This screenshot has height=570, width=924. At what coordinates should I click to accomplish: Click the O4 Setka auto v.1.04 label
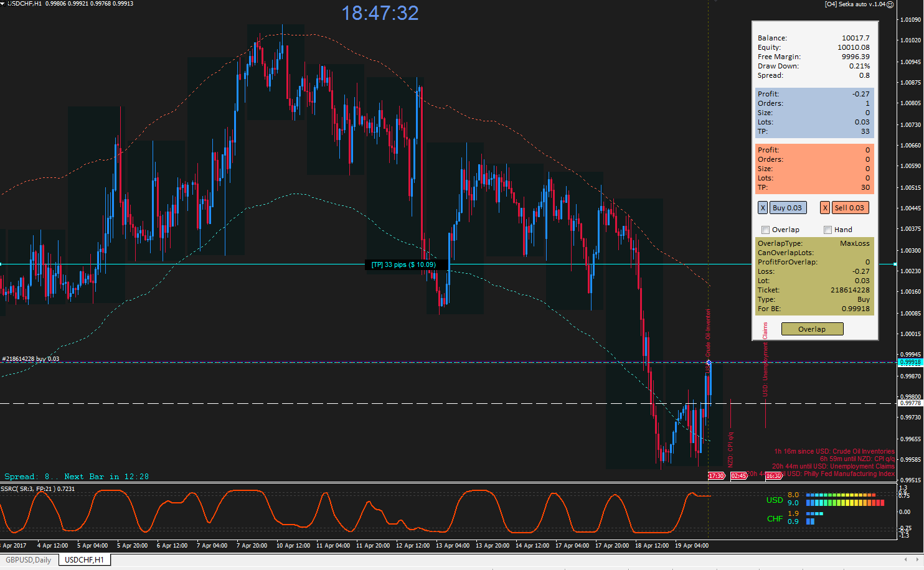point(854,4)
